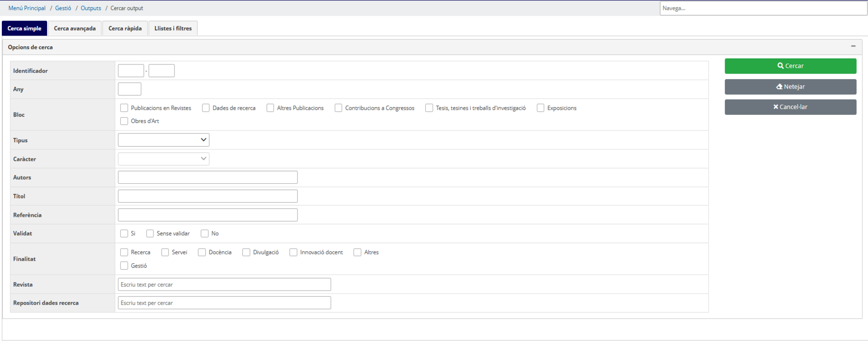Follow the Menú Principal breadcrumb link

(27, 8)
